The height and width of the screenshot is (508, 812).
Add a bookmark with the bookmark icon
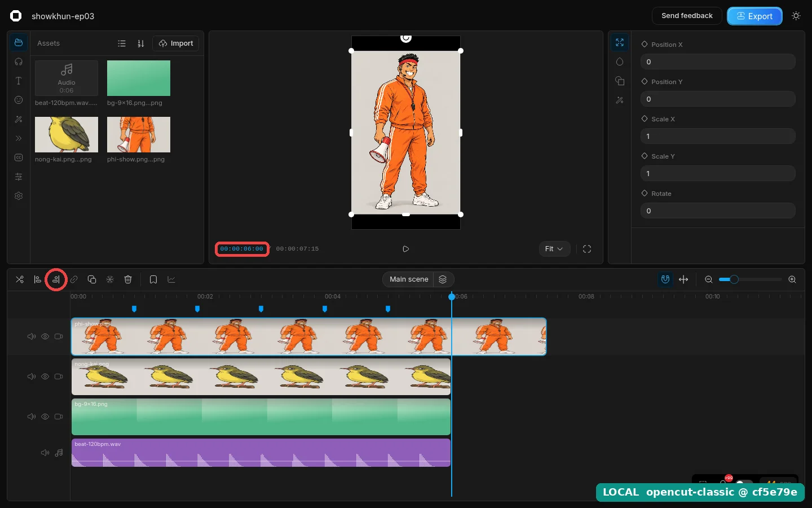153,279
